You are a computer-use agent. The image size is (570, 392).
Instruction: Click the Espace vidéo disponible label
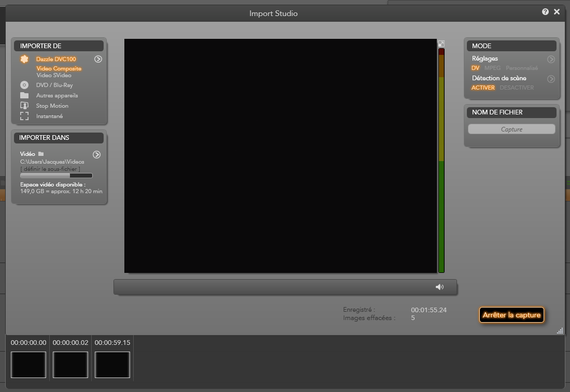pos(53,184)
